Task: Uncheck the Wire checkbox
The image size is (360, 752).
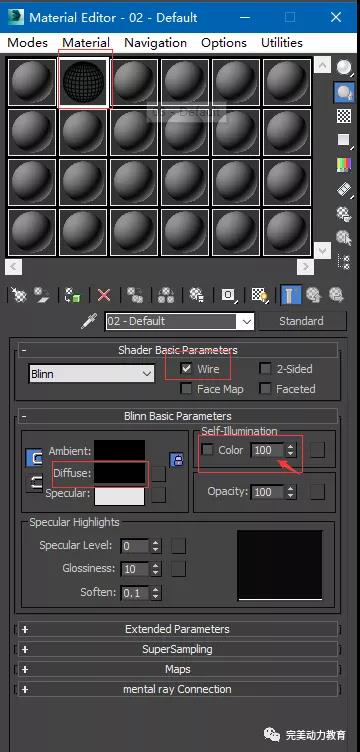Action: coord(186,369)
